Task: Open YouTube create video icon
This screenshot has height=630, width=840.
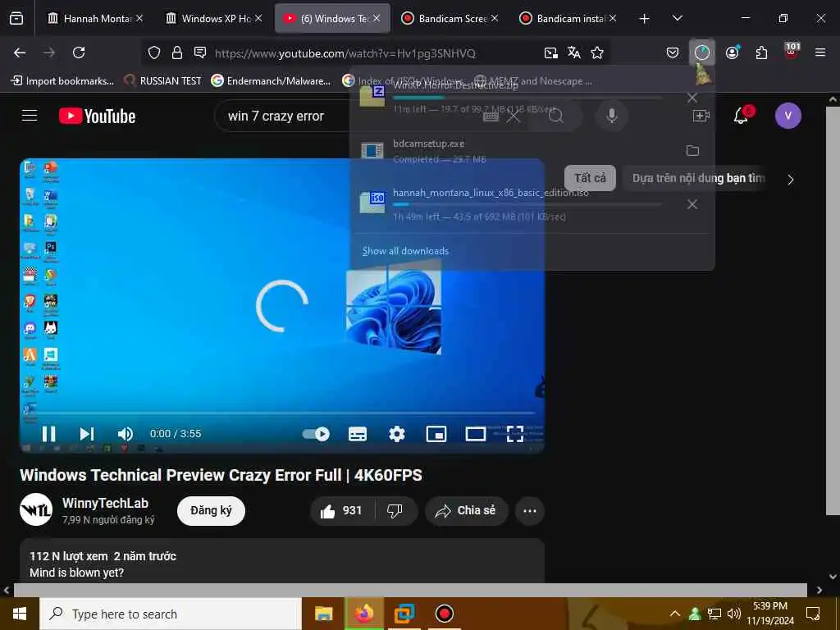Action: pos(701,115)
